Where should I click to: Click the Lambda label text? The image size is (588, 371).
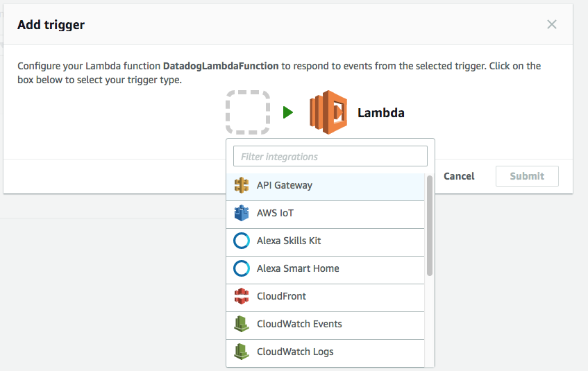pos(380,113)
